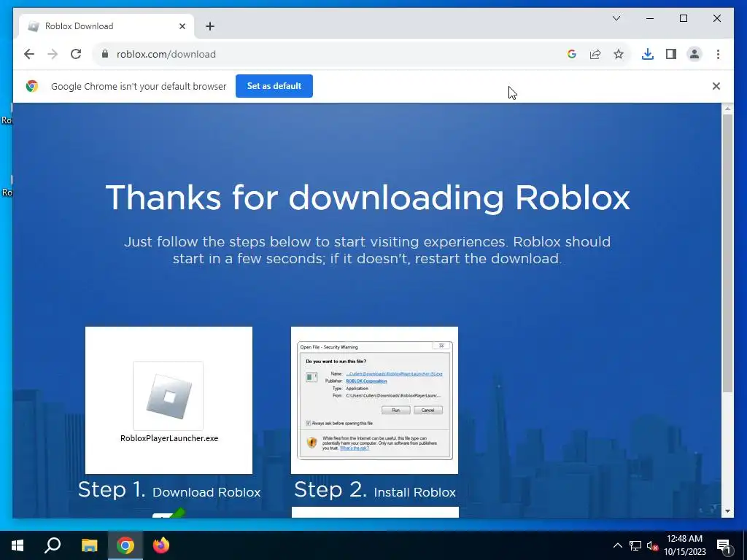The height and width of the screenshot is (560, 747).
Task: Minimize the Chrome window
Action: pos(650,18)
